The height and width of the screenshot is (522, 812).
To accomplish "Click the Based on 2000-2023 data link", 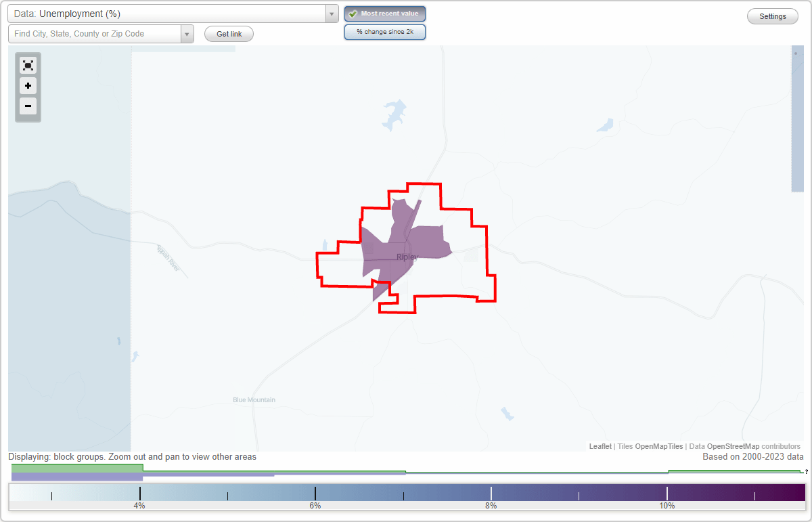I will tap(753, 456).
